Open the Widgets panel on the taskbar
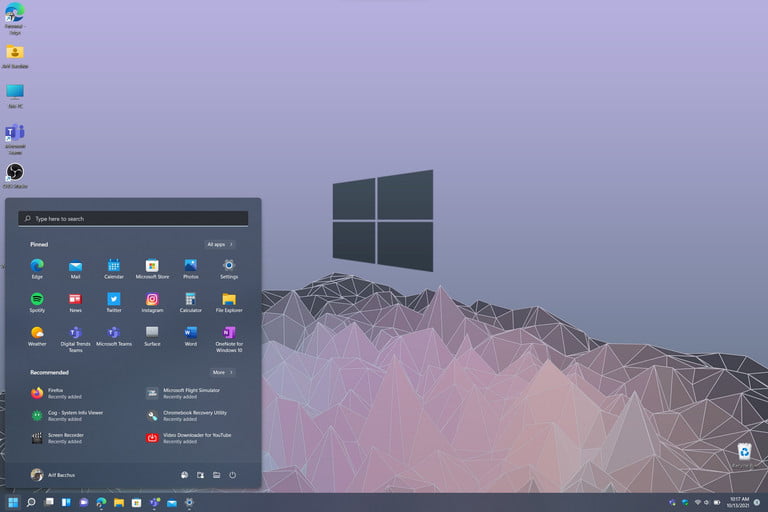 coord(66,502)
